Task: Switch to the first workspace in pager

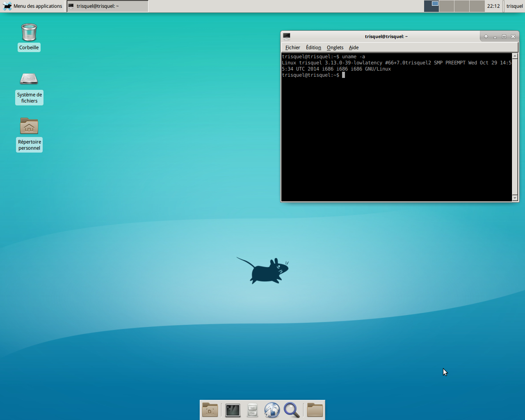Action: click(431, 6)
